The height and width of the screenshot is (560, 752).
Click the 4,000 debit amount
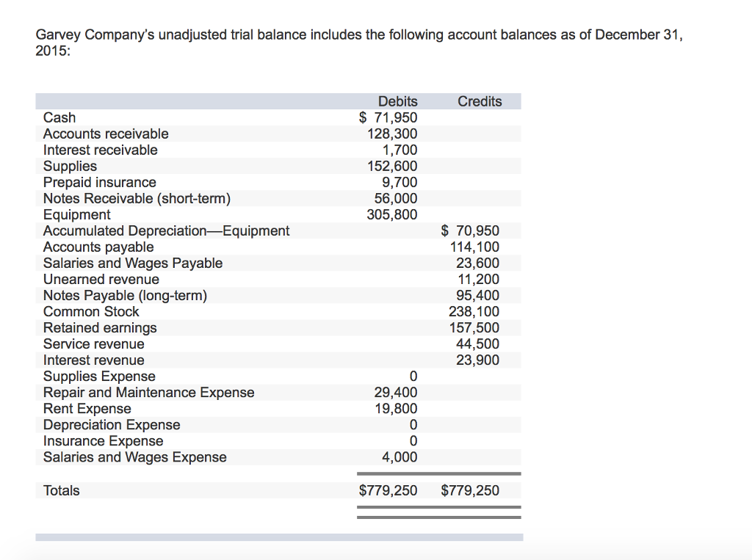pyautogui.click(x=399, y=457)
